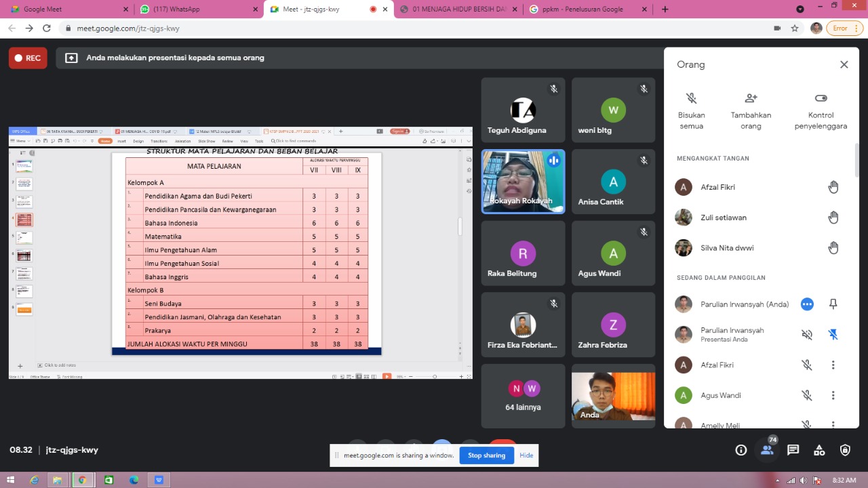Screen dimensions: 868x488
Task: Click Hide on the sharing notification
Action: (526, 455)
